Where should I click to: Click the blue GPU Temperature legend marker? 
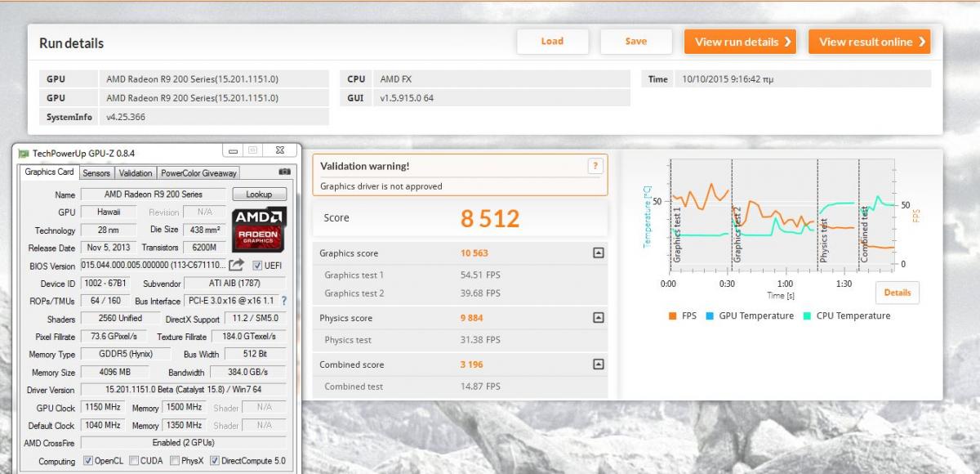coord(710,315)
